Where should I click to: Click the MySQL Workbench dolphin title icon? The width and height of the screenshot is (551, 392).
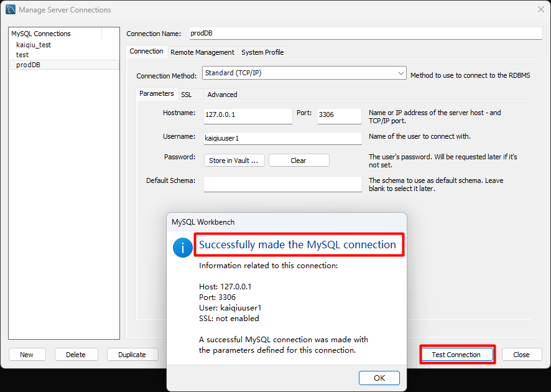pos(11,9)
